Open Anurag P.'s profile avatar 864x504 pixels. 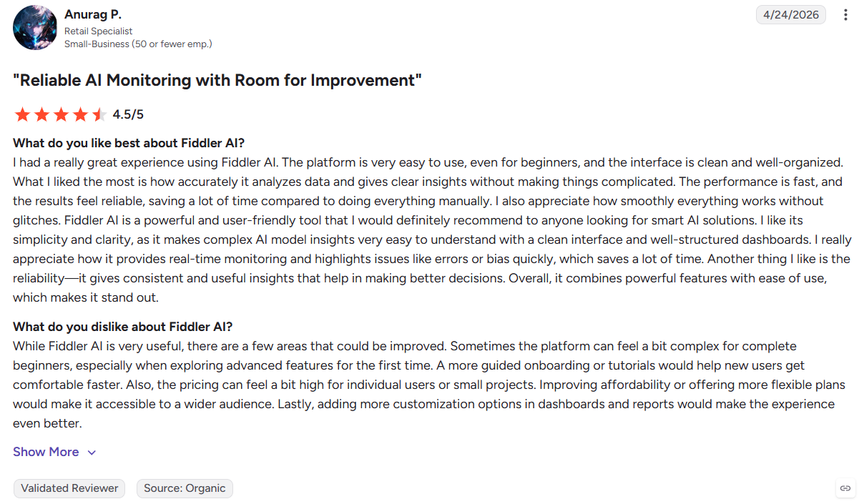[x=35, y=28]
